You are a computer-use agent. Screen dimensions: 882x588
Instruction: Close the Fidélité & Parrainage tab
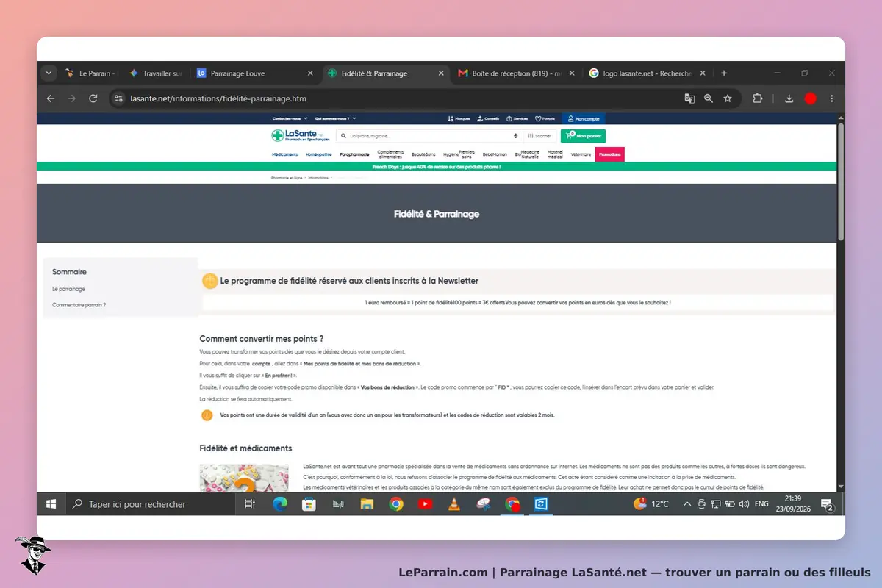[441, 73]
